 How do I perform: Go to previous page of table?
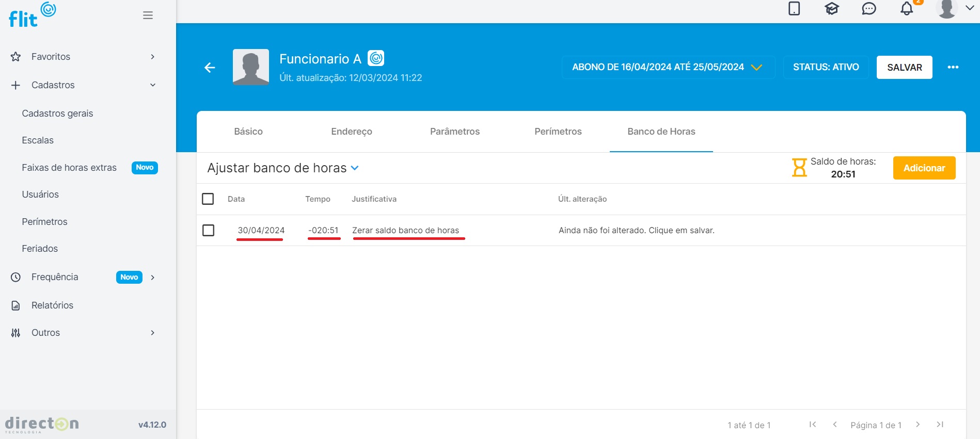coord(835,425)
